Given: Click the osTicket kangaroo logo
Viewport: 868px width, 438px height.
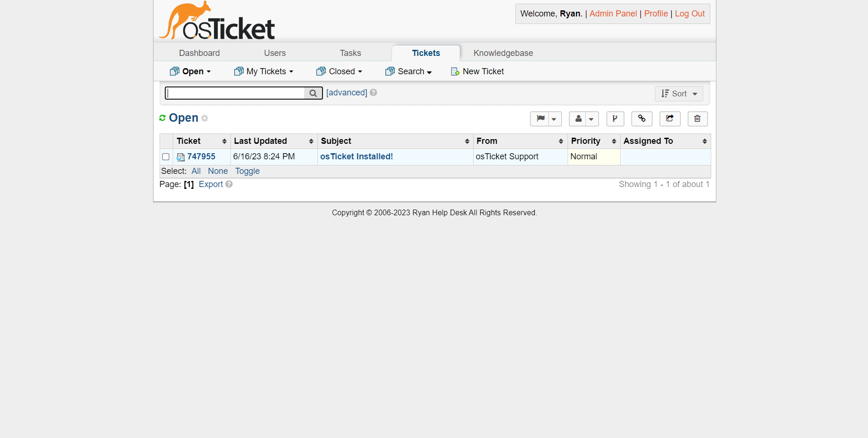Looking at the screenshot, I should click(x=217, y=21).
